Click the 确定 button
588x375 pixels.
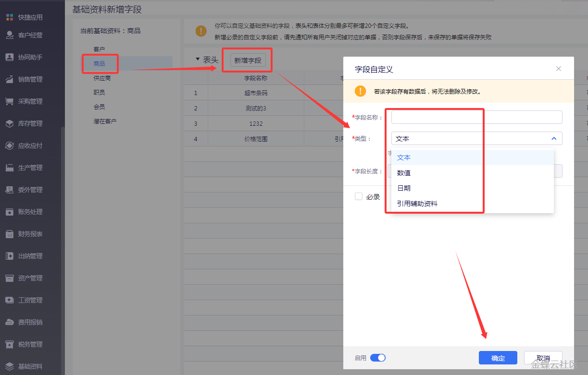(498, 358)
